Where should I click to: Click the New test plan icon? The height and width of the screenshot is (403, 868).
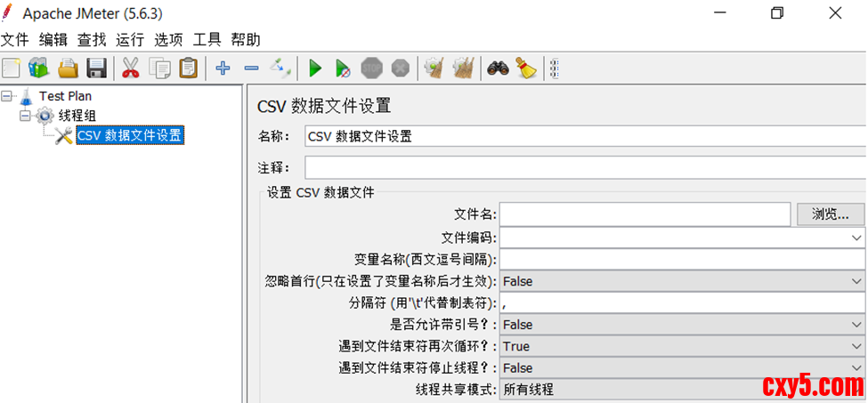(11, 69)
